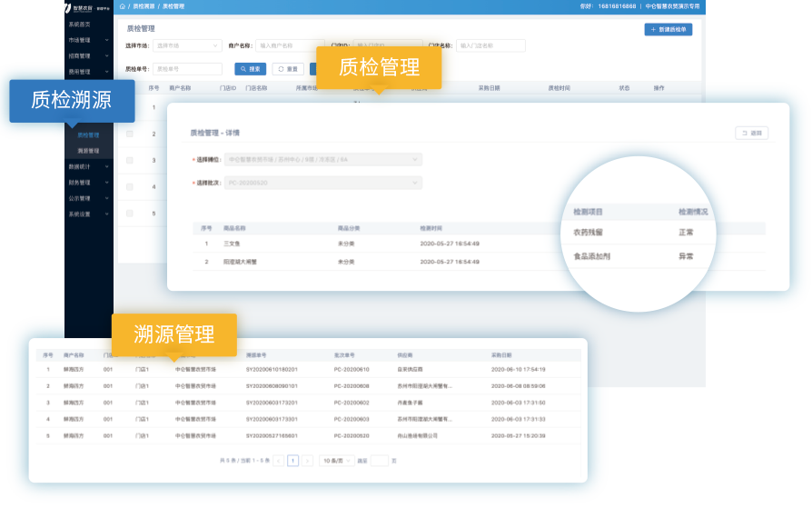The width and height of the screenshot is (812, 518).
Task: Click the home icon in the breadcrumb
Action: [122, 6]
